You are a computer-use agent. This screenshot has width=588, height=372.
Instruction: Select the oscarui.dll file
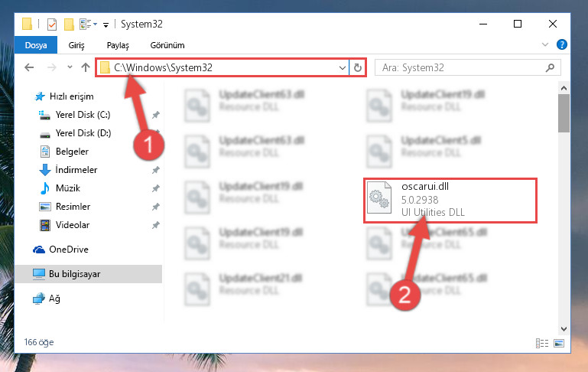click(450, 200)
